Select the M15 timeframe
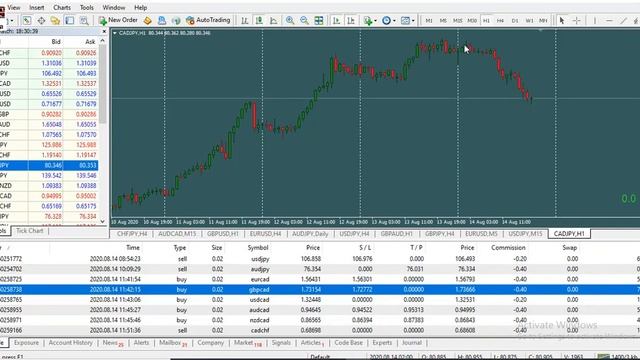This screenshot has width=640, height=360. tap(458, 20)
